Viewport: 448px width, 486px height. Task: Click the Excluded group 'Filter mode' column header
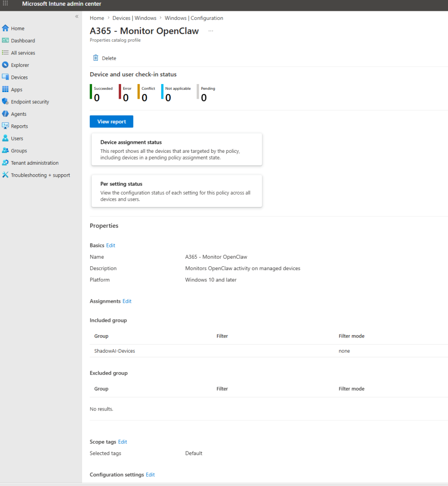[x=351, y=389]
